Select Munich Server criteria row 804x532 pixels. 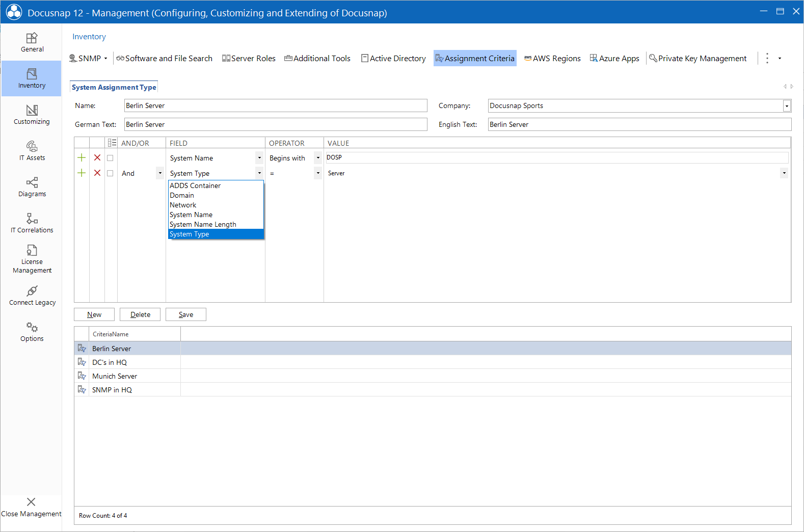tap(433, 376)
